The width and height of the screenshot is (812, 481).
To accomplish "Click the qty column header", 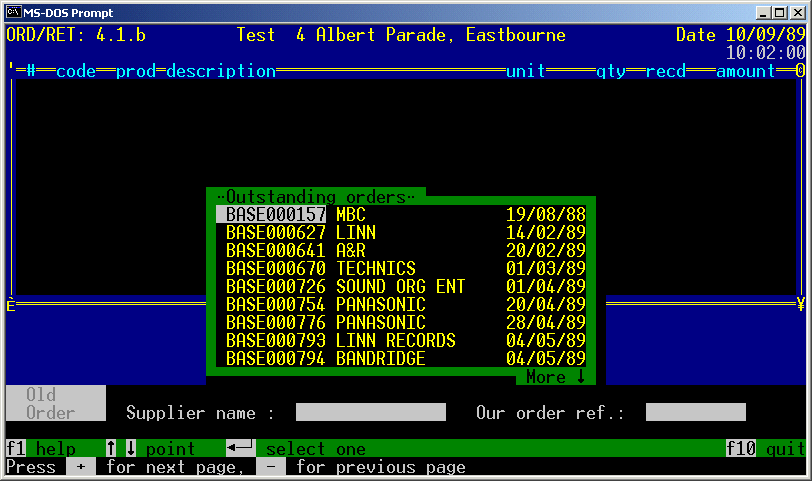I will pos(611,71).
